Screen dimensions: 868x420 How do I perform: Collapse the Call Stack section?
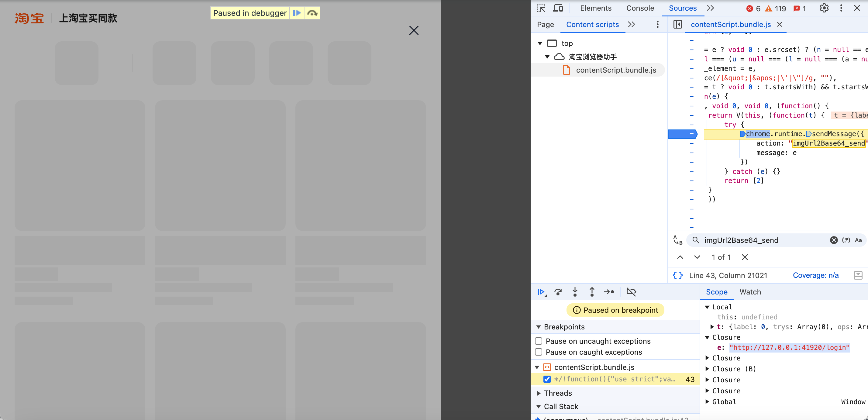click(x=539, y=407)
